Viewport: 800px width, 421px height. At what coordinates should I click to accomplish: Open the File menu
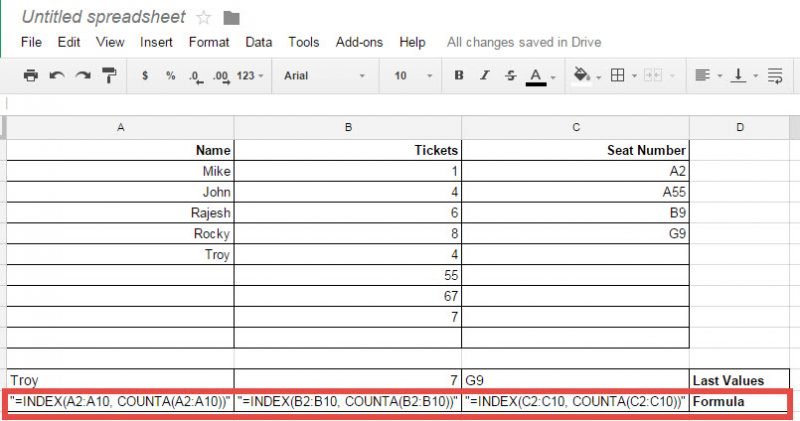(31, 42)
